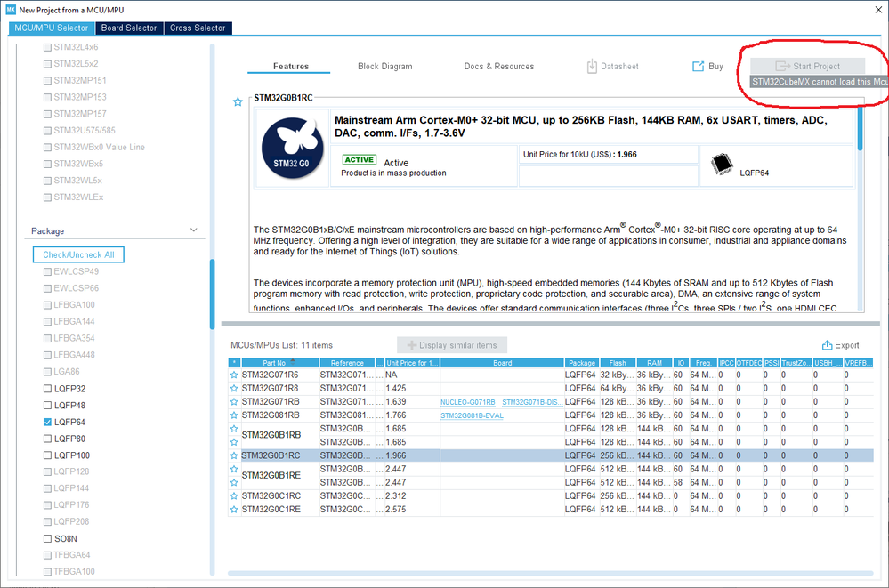Sort table by RAM column
This screenshot has height=588, width=889.
(x=654, y=363)
